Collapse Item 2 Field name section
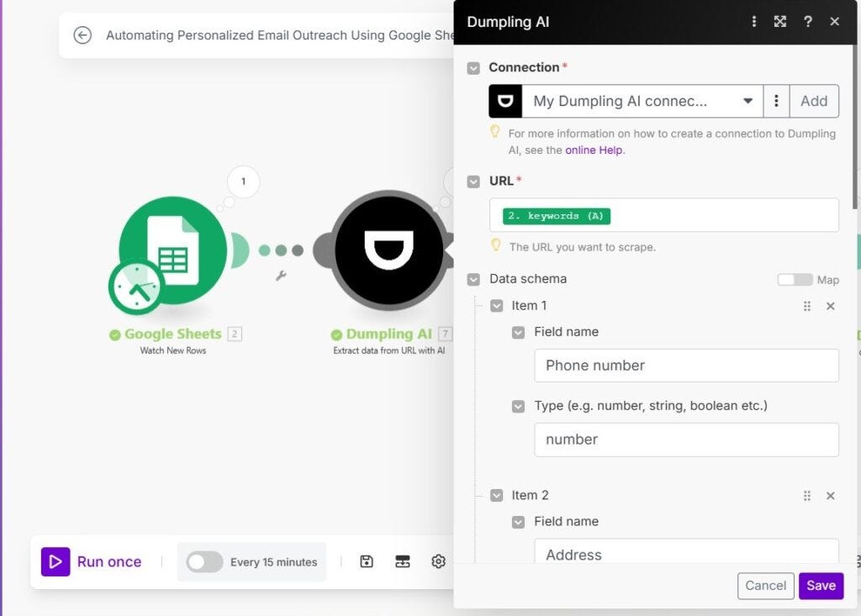The width and height of the screenshot is (861, 616). 518,522
